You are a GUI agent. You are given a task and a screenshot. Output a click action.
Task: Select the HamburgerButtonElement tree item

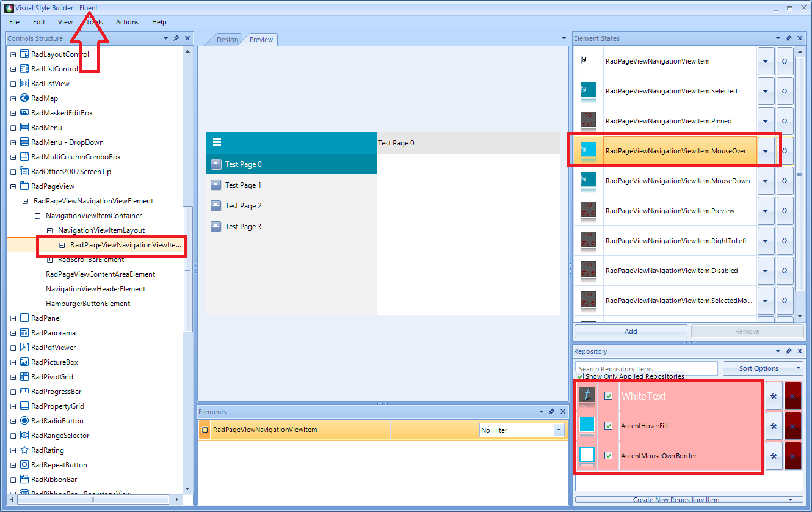(x=88, y=304)
